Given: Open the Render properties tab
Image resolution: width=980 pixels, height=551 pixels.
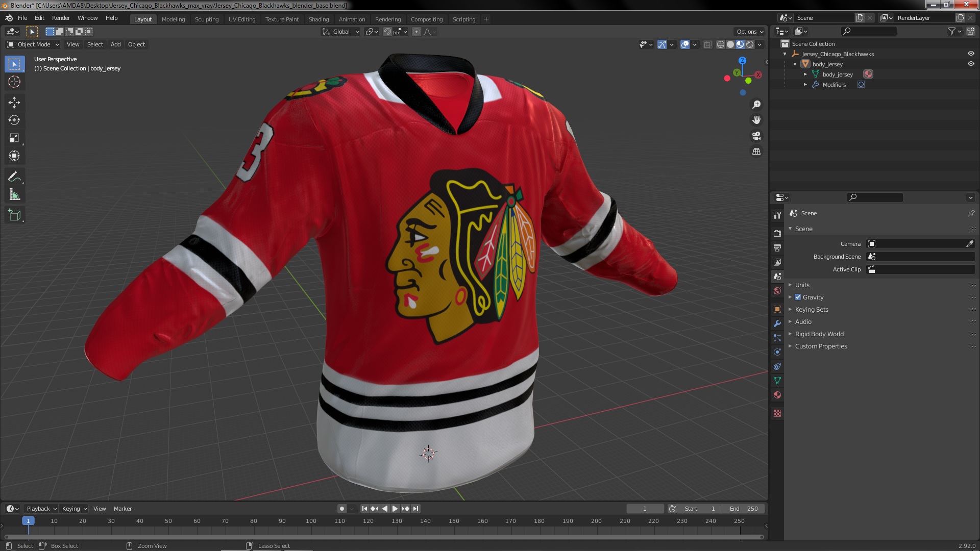Looking at the screenshot, I should pyautogui.click(x=777, y=233).
